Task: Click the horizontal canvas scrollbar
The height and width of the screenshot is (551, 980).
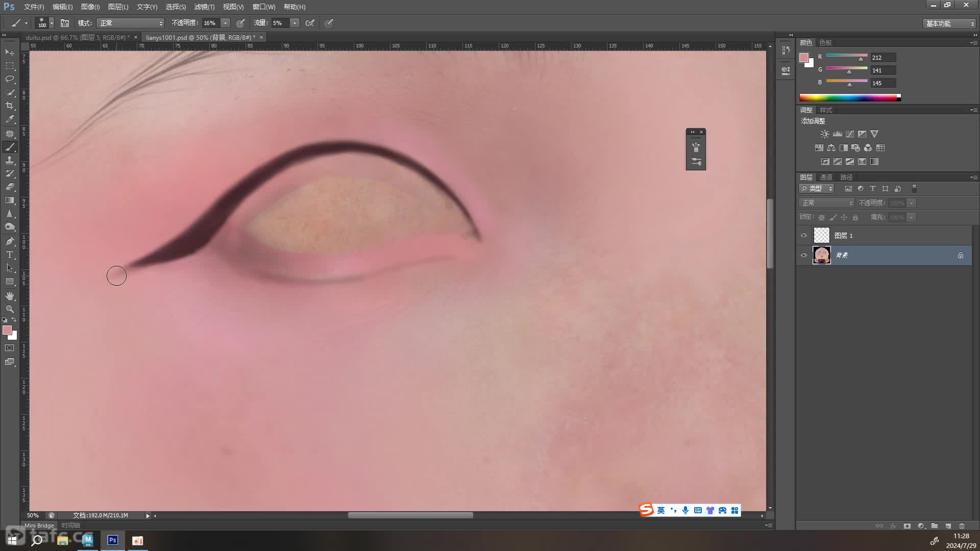Action: coord(410,515)
